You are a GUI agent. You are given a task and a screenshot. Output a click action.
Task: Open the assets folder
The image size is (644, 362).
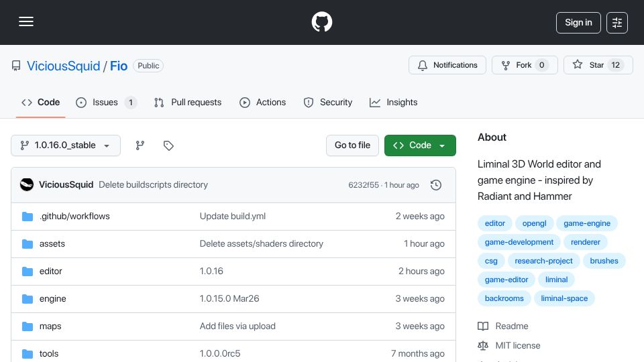pos(52,244)
